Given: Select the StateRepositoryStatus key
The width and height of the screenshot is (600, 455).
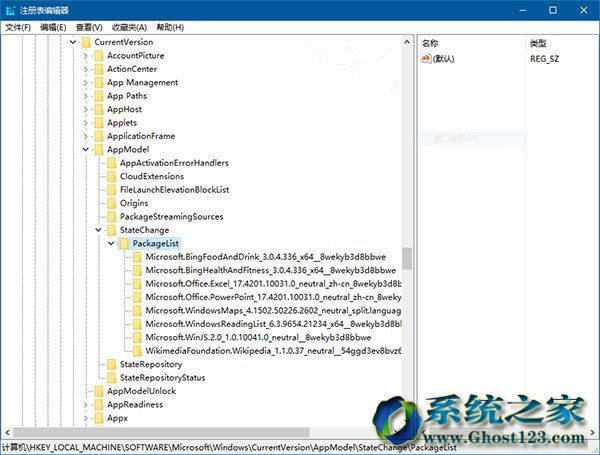Looking at the screenshot, I should tap(162, 378).
